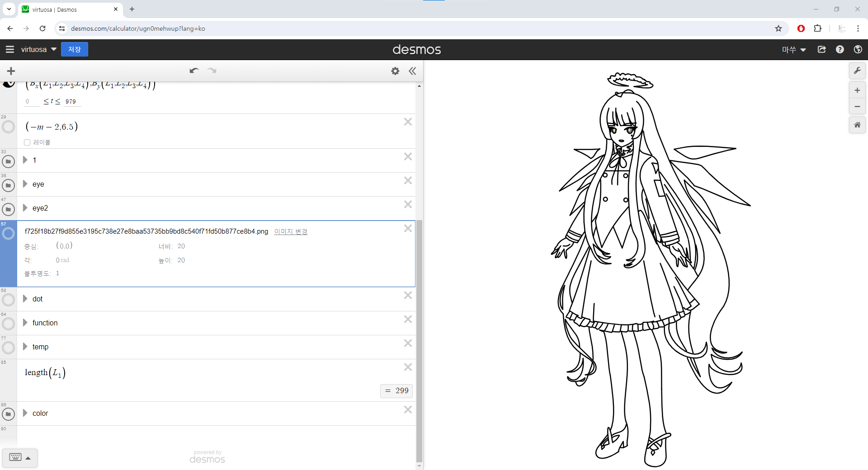Enable the label checkbox for the point
The height and width of the screenshot is (470, 868).
pos(27,142)
